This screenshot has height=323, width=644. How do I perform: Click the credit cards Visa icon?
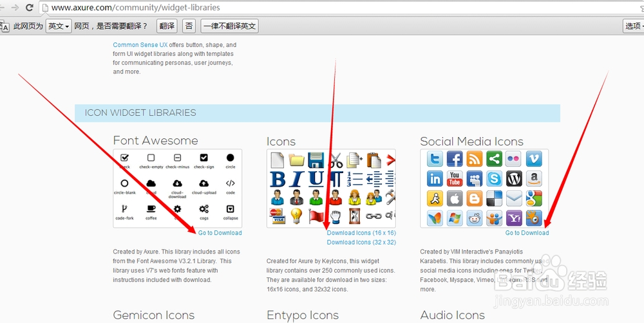(x=277, y=216)
